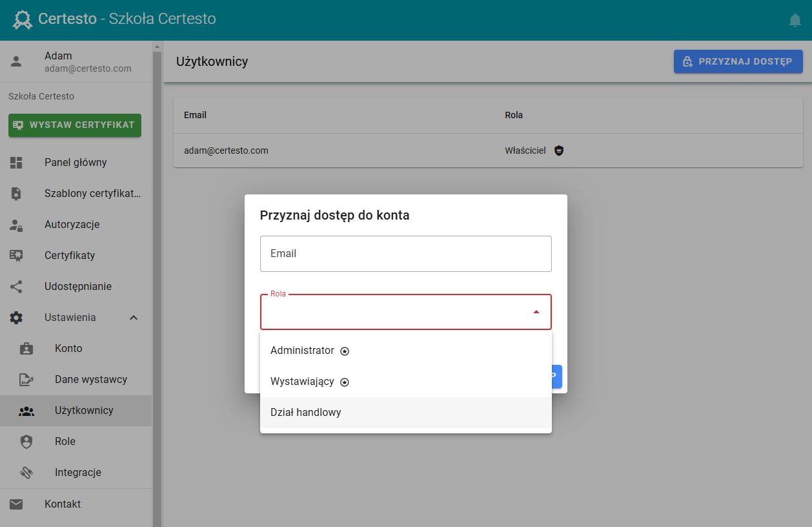This screenshot has width=812, height=527.
Task: Open Panel główny in the sidebar
Action: [x=76, y=163]
